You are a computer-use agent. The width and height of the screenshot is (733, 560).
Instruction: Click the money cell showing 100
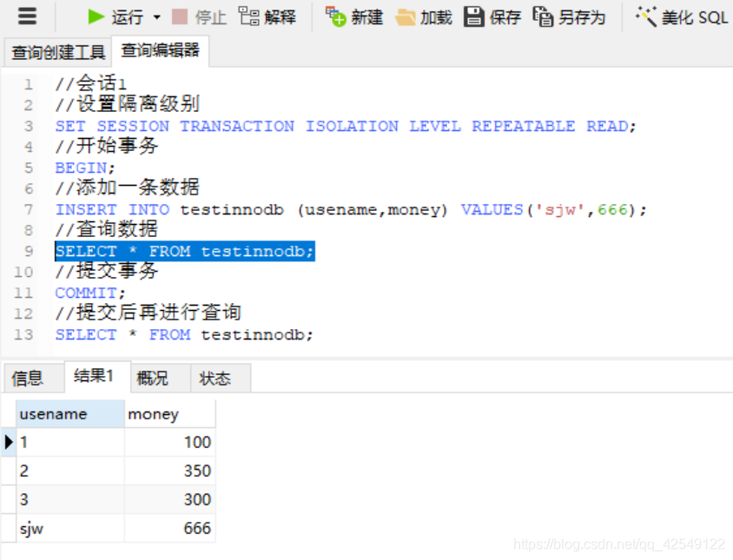click(x=169, y=442)
